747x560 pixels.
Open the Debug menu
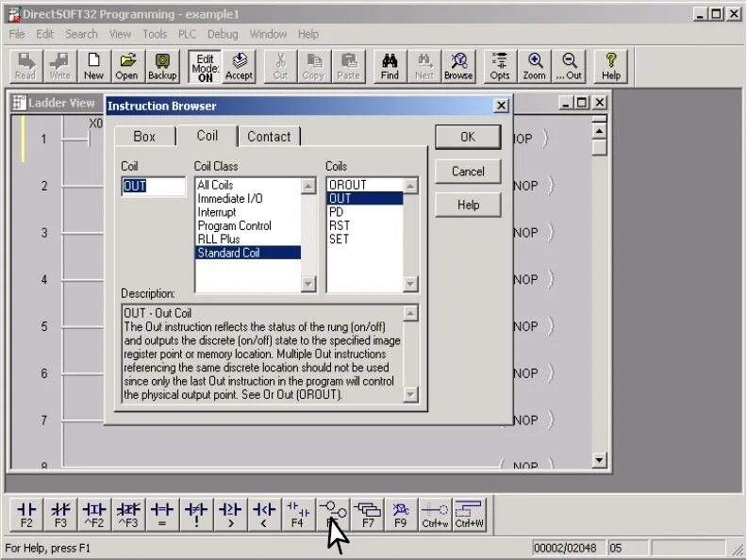[x=223, y=34]
